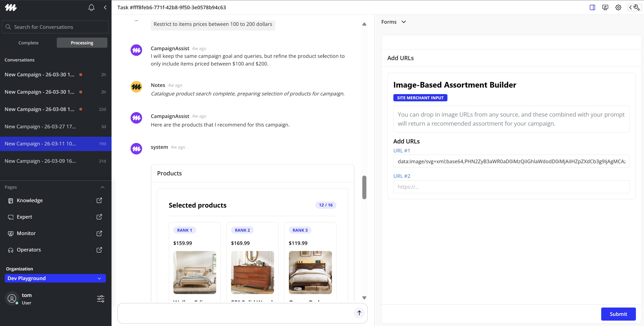Screen dimensions: 644x326
Task: Click the Search for Conversations field
Action: 55,27
